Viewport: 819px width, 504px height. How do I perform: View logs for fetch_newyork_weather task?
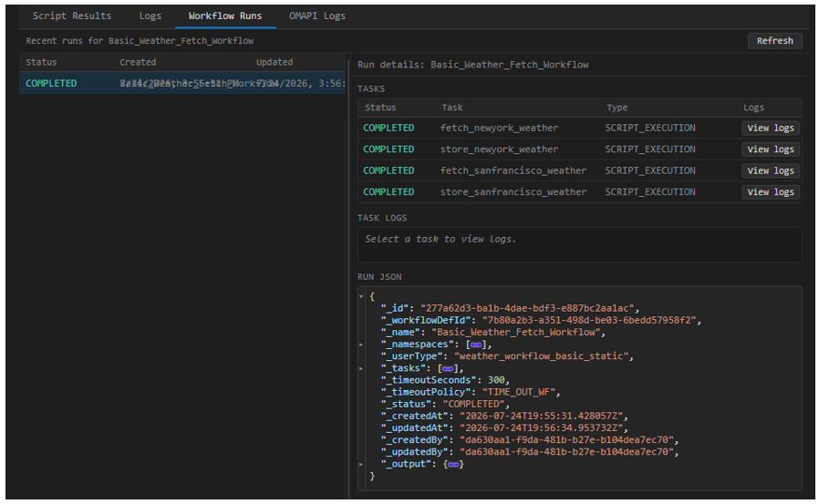point(771,128)
